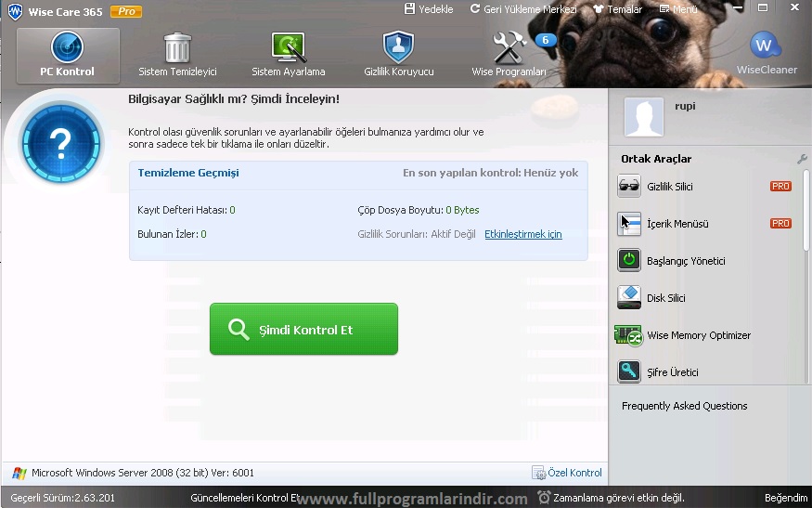Open Geri Yükleme Merkezi

(x=523, y=9)
